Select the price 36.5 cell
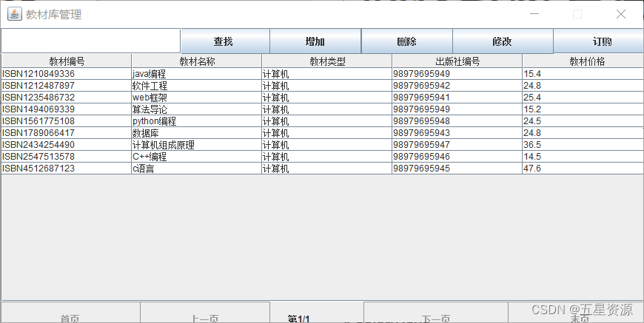Screen dimensions: 644x323 (583, 145)
